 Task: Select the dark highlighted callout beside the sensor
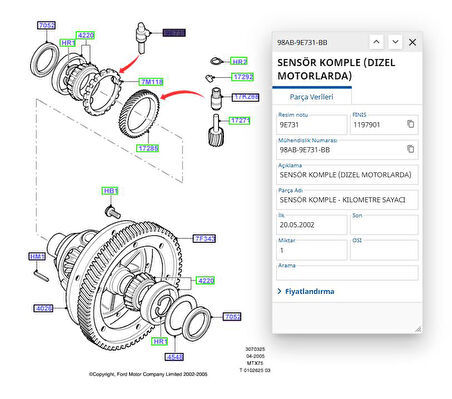click(x=174, y=33)
